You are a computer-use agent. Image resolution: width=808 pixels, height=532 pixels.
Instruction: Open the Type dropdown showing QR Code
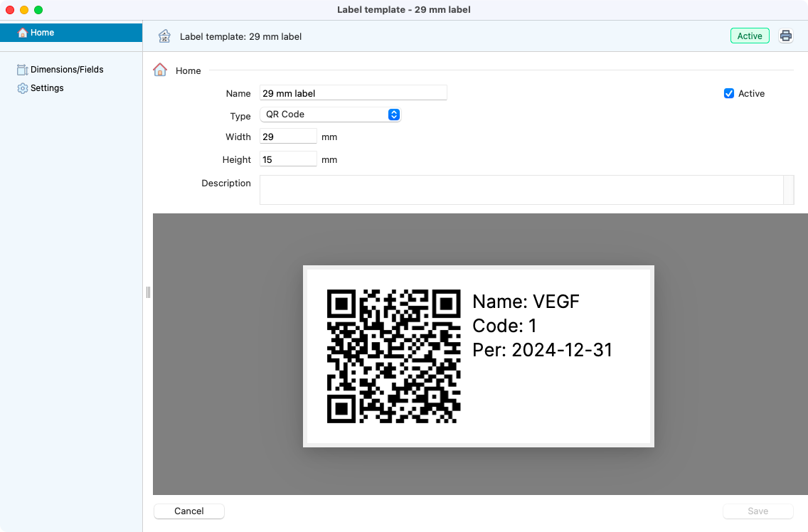(x=330, y=115)
